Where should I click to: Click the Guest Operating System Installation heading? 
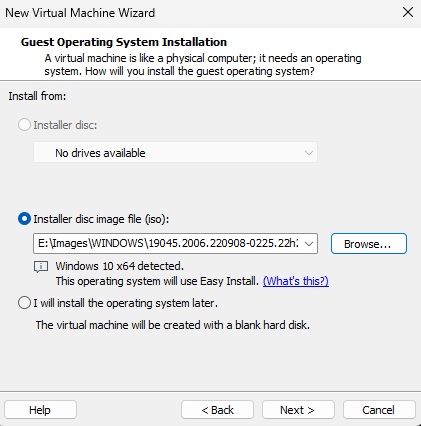point(124,42)
